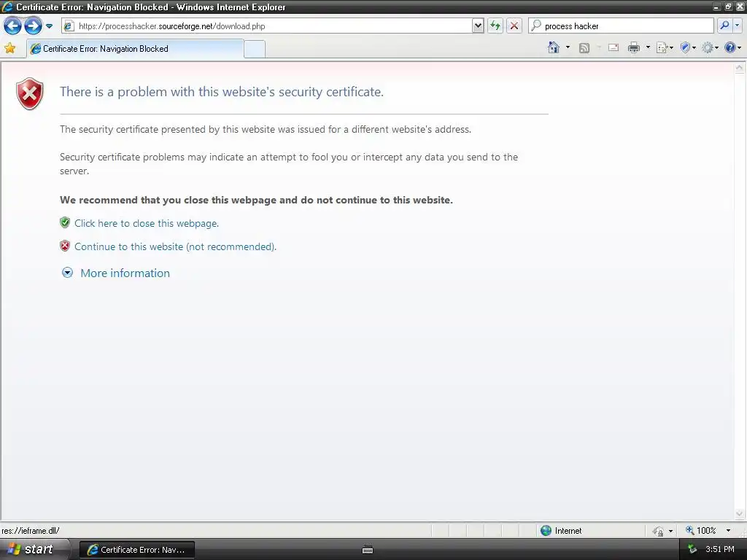Open the Tools gear menu
The width and height of the screenshot is (747, 560).
[x=710, y=47]
